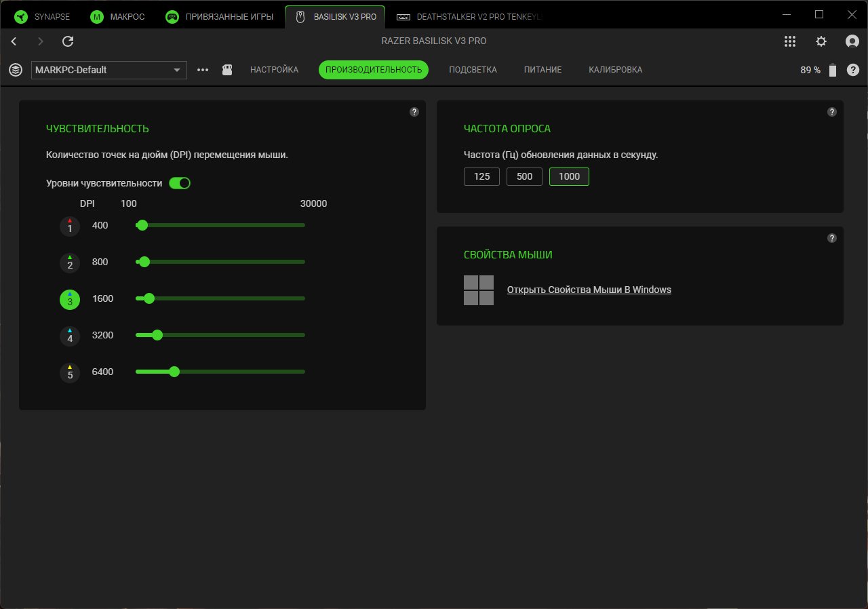The width and height of the screenshot is (868, 609).
Task: Open the modules grid icon
Action: tap(790, 41)
